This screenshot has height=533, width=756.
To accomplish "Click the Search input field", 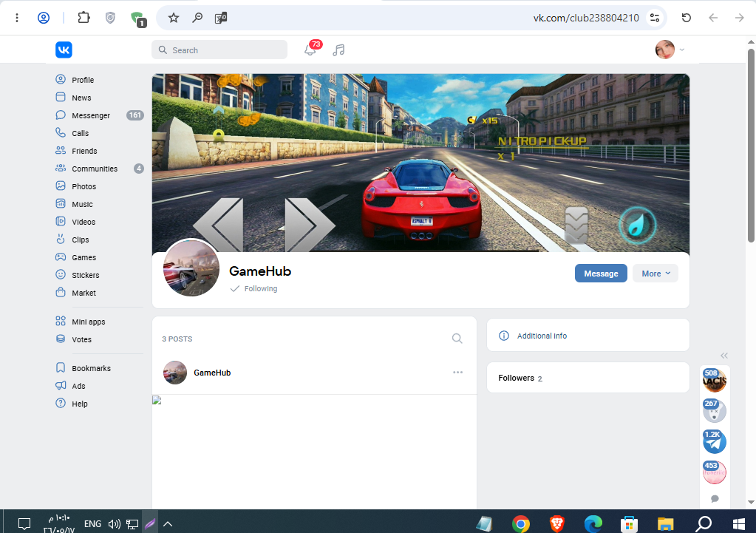I will [219, 50].
